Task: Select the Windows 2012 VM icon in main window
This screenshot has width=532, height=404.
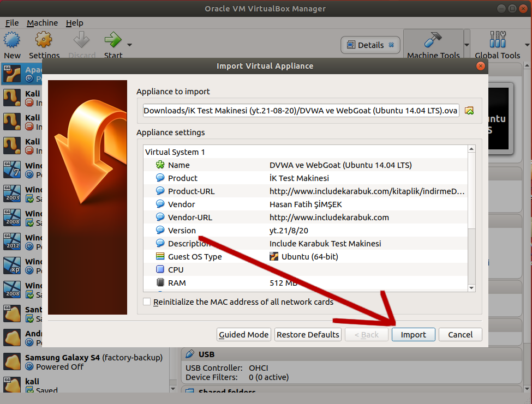Action: 12,242
